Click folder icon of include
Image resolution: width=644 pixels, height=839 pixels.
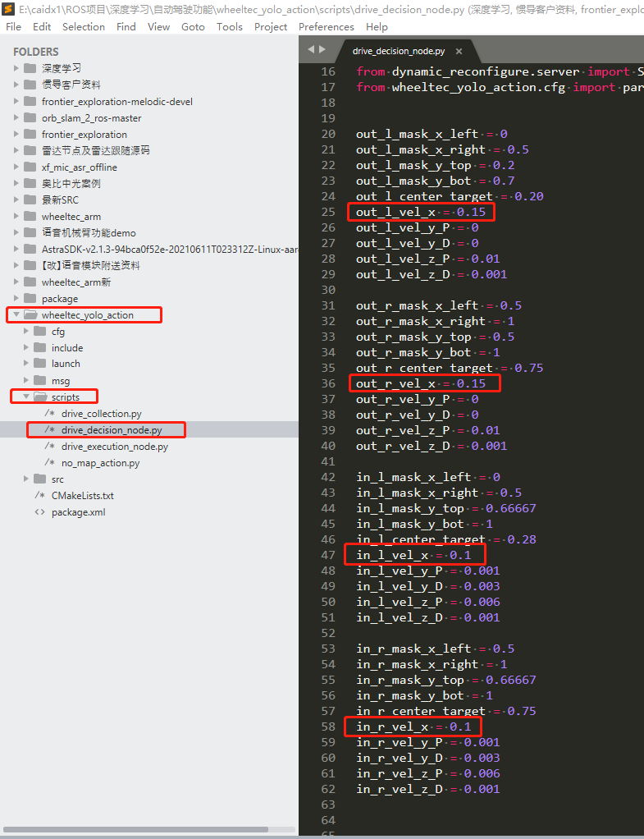39,348
